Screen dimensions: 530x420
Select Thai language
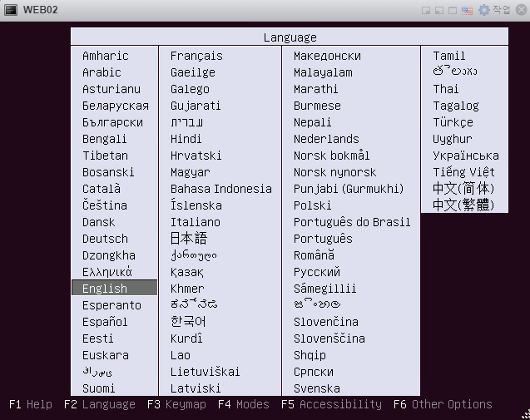(445, 89)
